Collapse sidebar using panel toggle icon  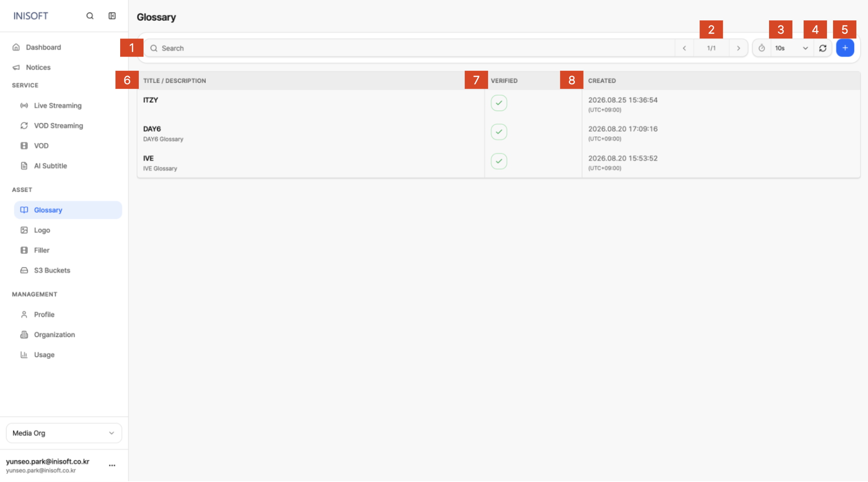(112, 16)
